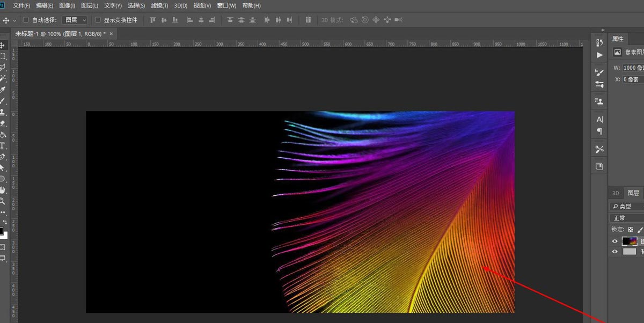Click the 3D video camera zoom icon
This screenshot has width=644, height=323.
coord(398,20)
